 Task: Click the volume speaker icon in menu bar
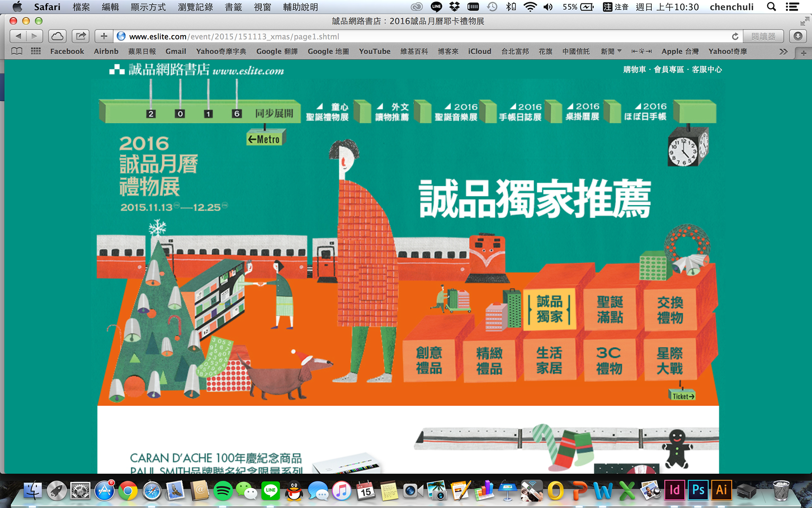click(548, 7)
